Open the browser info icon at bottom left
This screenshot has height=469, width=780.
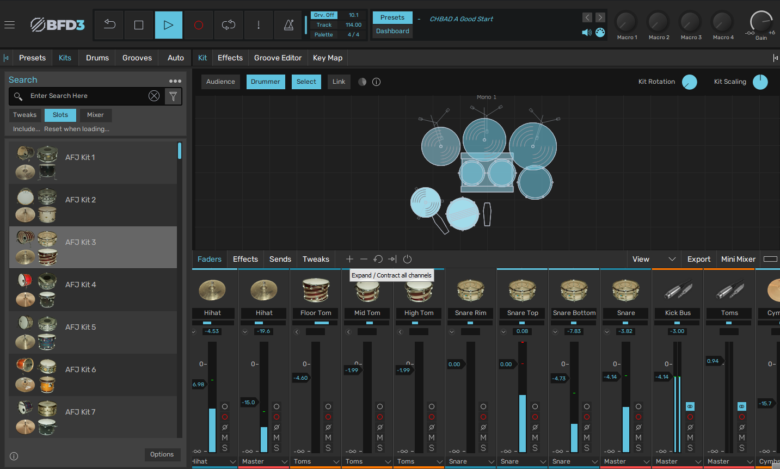(14, 456)
